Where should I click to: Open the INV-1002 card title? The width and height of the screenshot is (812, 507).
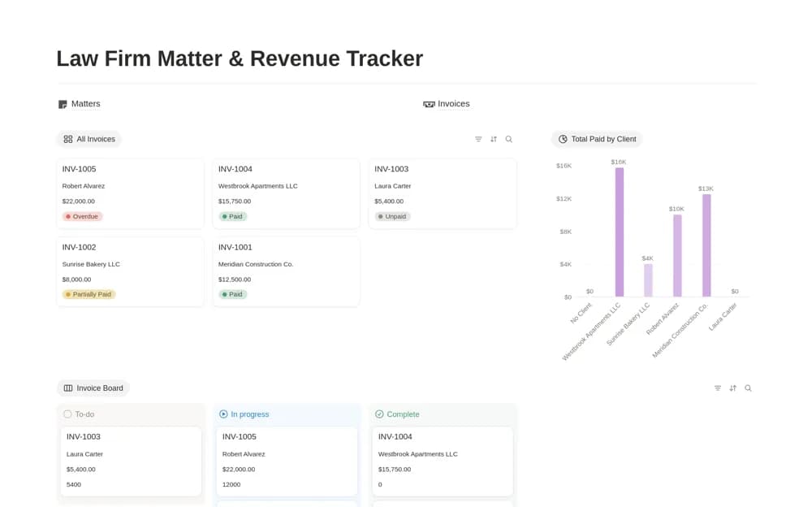(x=80, y=247)
